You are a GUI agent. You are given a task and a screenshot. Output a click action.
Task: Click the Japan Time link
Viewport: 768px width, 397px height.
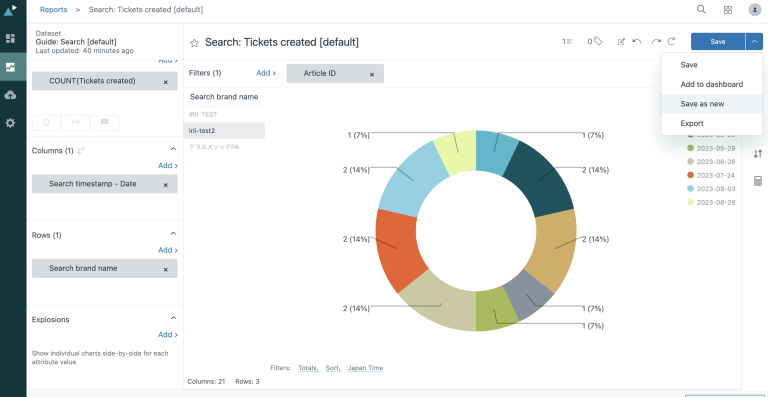coord(365,368)
